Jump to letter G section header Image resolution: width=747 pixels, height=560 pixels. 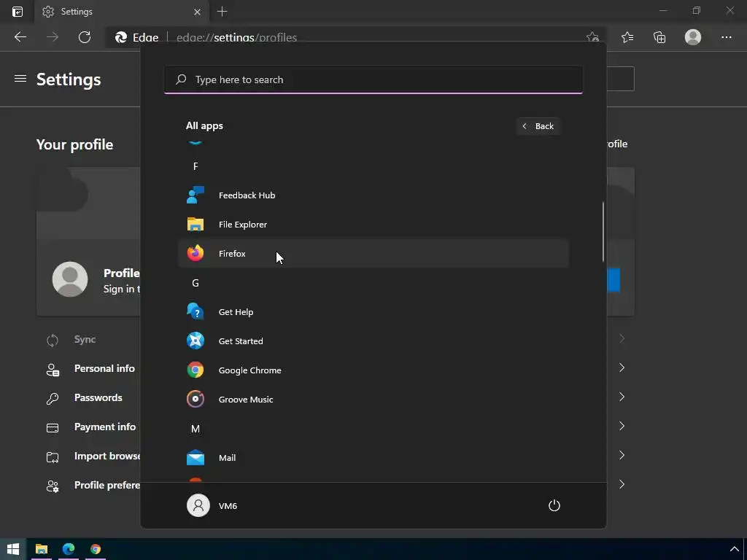196,283
